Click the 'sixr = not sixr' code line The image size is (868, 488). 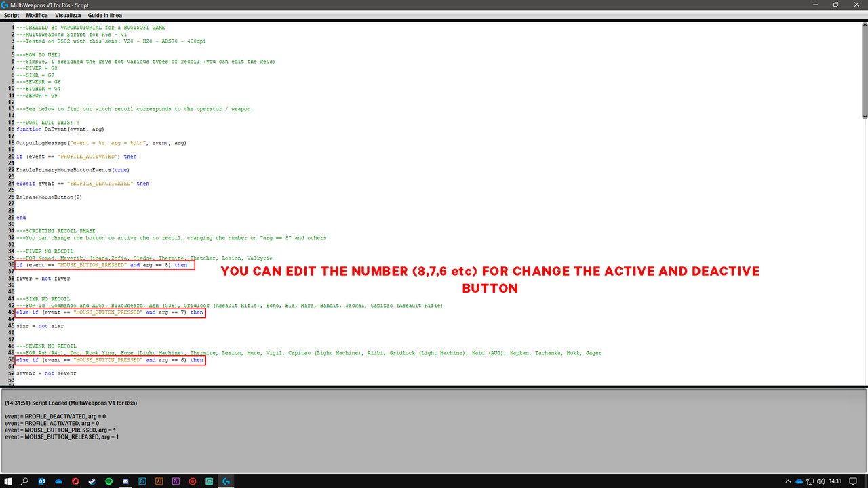click(40, 325)
